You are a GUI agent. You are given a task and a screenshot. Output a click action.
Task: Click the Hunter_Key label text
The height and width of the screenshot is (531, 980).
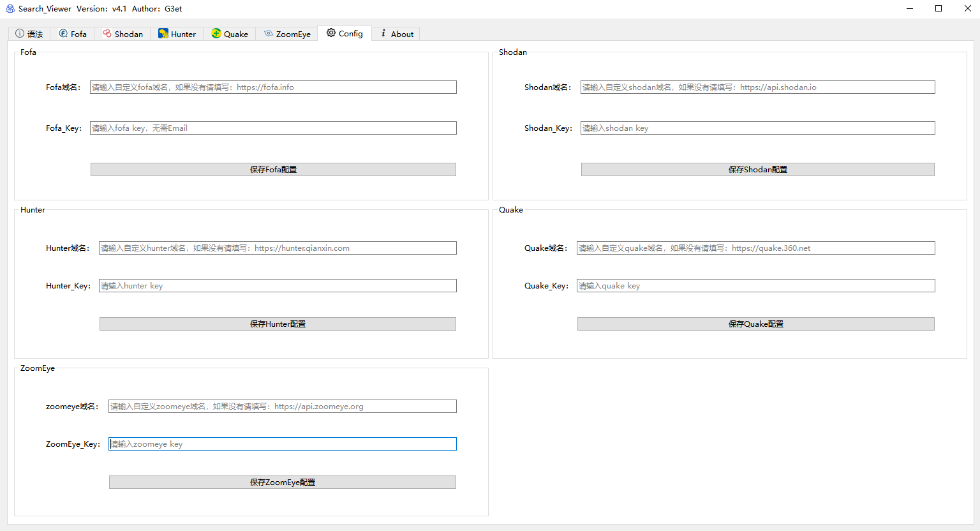68,286
